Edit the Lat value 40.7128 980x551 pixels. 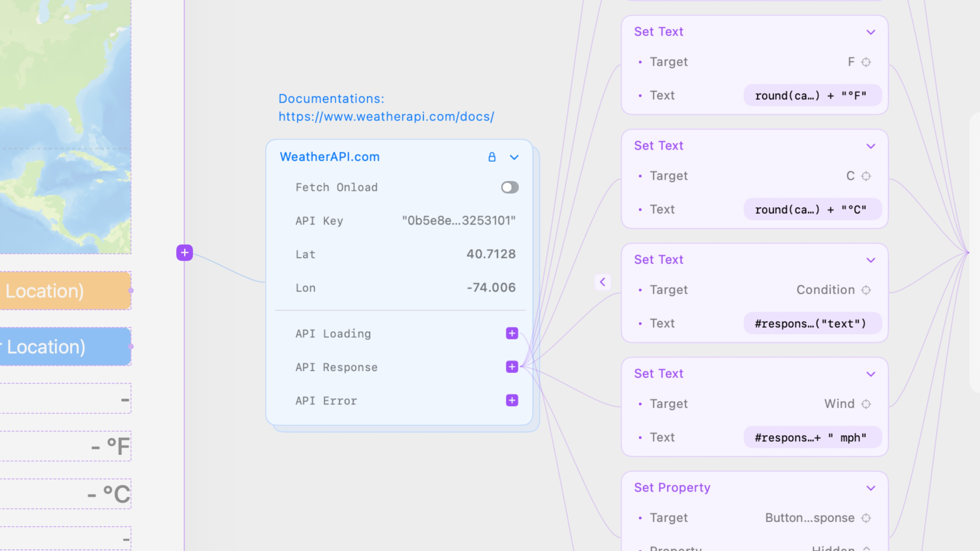[x=491, y=254]
